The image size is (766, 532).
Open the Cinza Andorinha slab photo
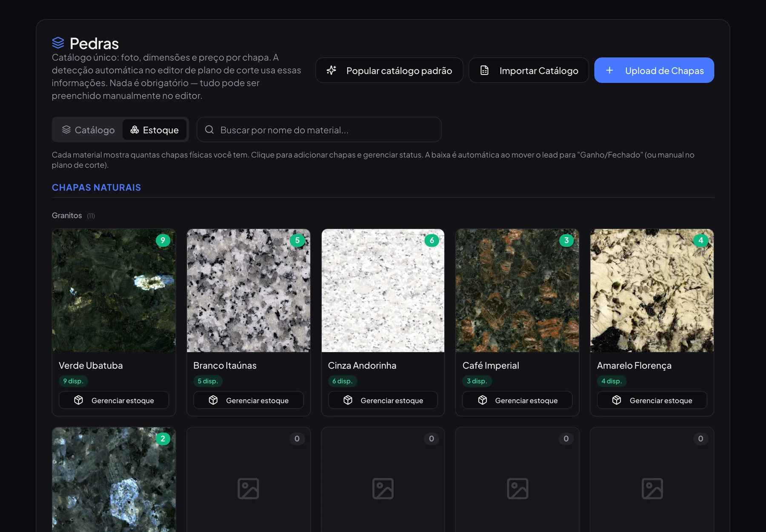(x=383, y=290)
